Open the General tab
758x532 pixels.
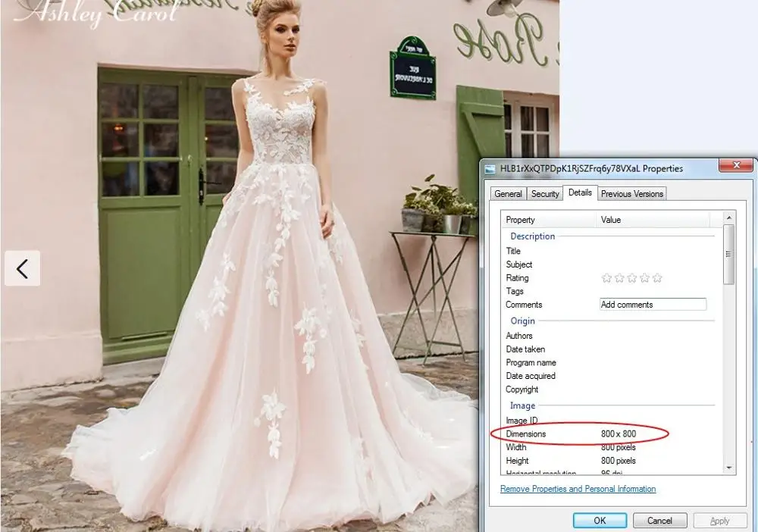(508, 194)
